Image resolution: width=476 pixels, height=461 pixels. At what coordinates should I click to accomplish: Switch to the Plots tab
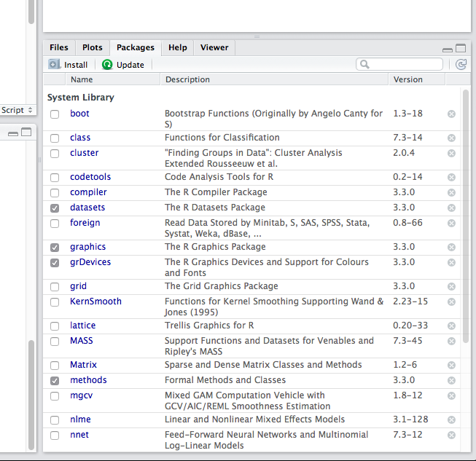[92, 47]
